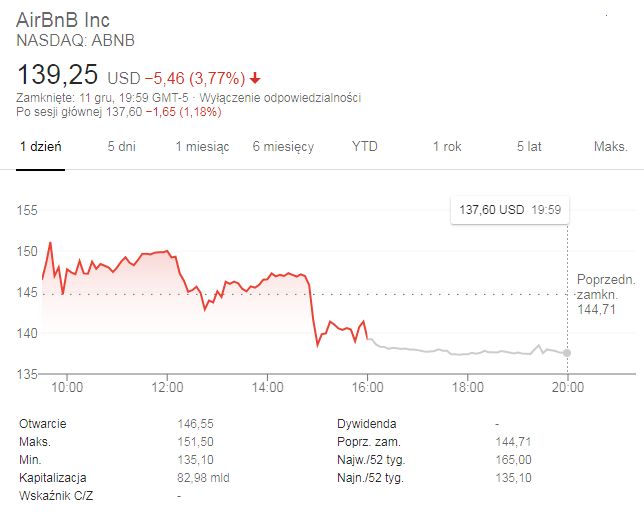
Task: Switch chart to "1 rok" view
Action: coord(447,147)
